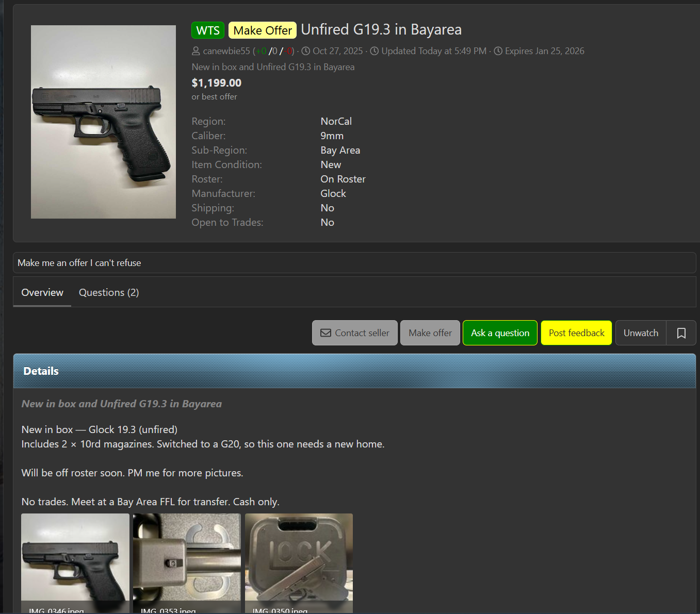Click the 'Includes 2 × 10rd magazines' line

click(x=203, y=444)
